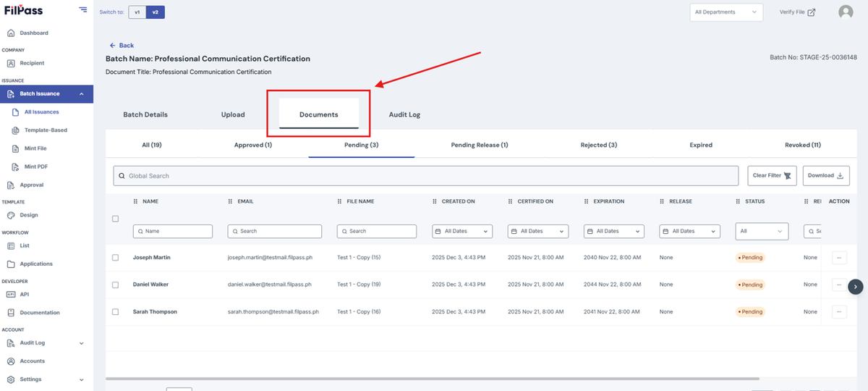Viewport: 868px width, 391px height.
Task: Open user profile avatar menu
Action: (846, 12)
